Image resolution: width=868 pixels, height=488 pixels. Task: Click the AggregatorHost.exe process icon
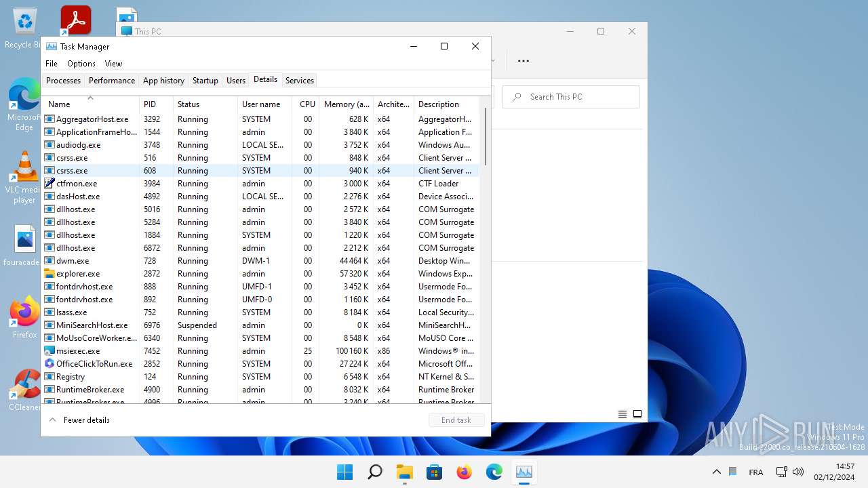(50, 119)
